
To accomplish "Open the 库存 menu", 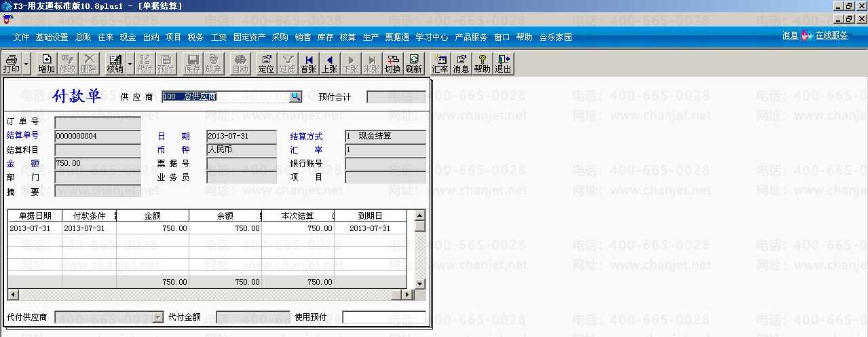I will pyautogui.click(x=325, y=37).
